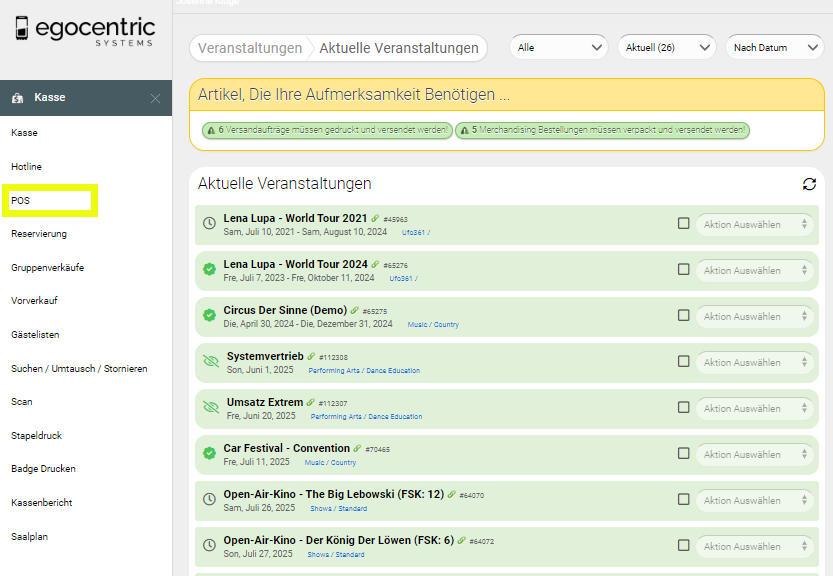
Task: Select the checkbox for Systemvertrieb event
Action: pyautogui.click(x=684, y=361)
